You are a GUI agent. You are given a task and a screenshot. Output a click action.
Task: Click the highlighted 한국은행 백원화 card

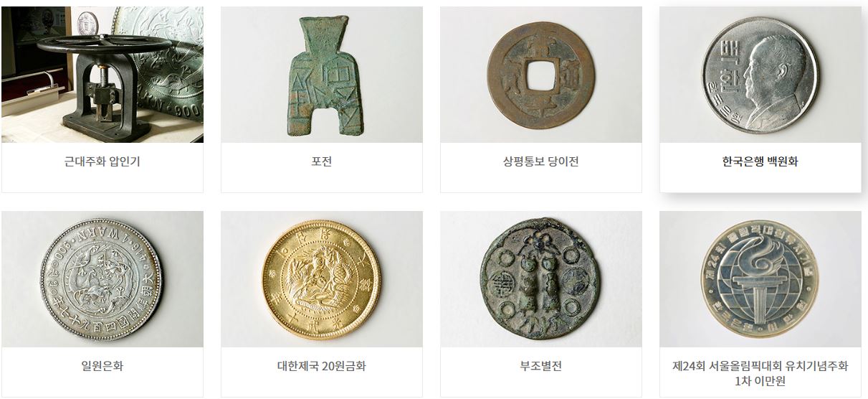[x=760, y=100]
